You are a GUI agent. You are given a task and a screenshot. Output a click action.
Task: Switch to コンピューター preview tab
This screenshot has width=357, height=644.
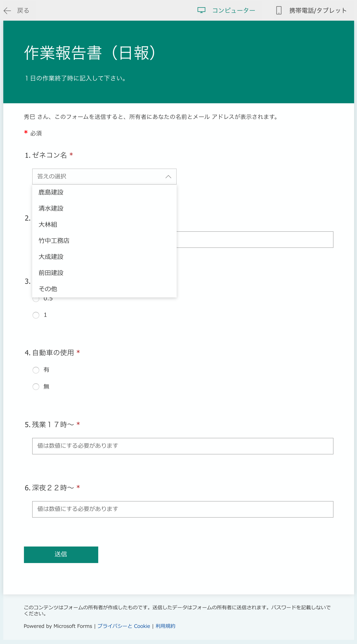233,11
